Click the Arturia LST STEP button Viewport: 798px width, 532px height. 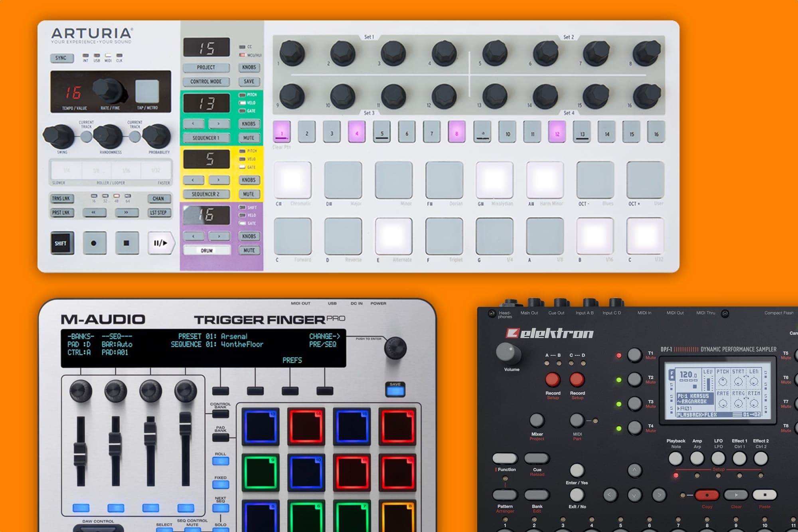pos(158,213)
